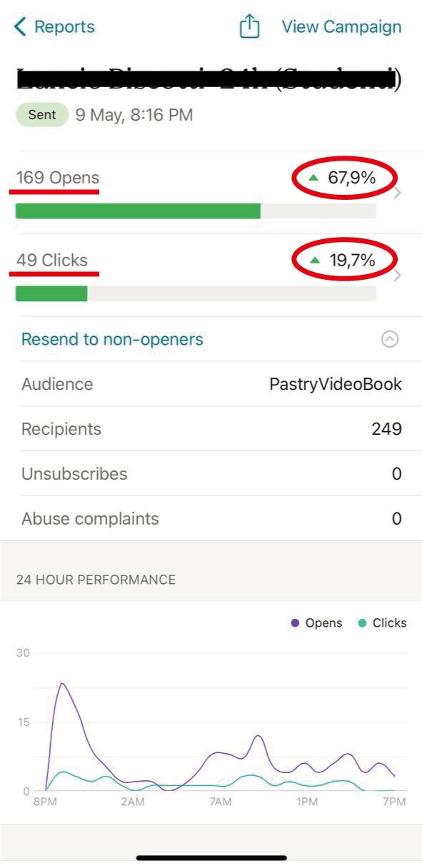Click the purple Opens peak on chart

pyautogui.click(x=62, y=684)
